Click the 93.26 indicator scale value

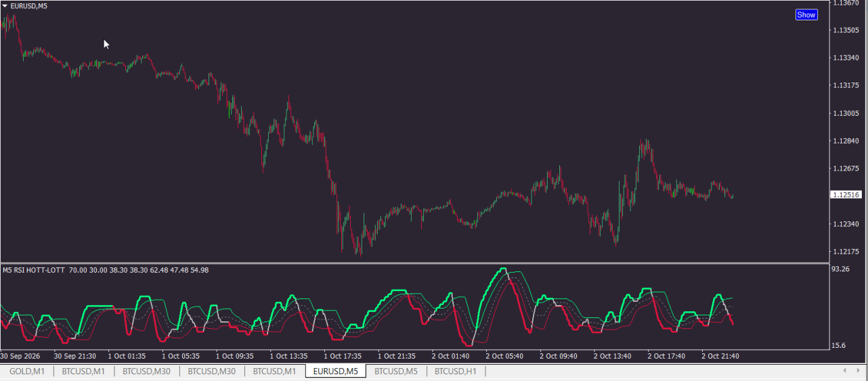pyautogui.click(x=842, y=269)
